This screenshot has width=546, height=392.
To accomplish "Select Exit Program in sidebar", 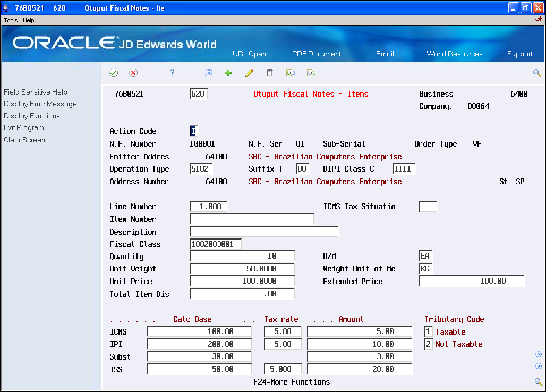I will click(24, 128).
